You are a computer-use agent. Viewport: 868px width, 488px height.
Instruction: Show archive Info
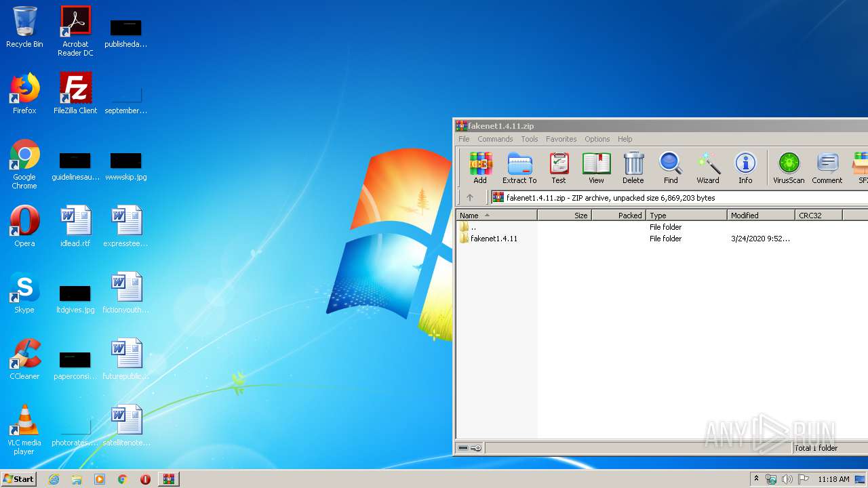(745, 168)
